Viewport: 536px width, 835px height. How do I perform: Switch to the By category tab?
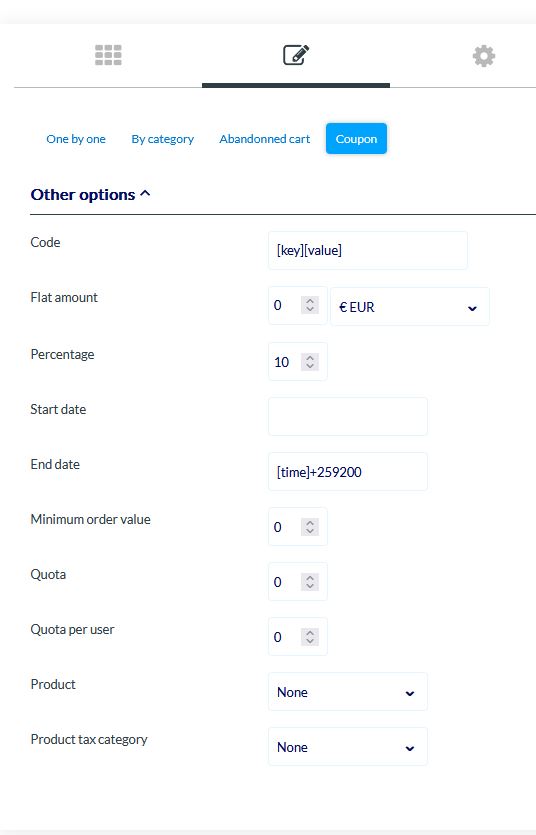(163, 139)
